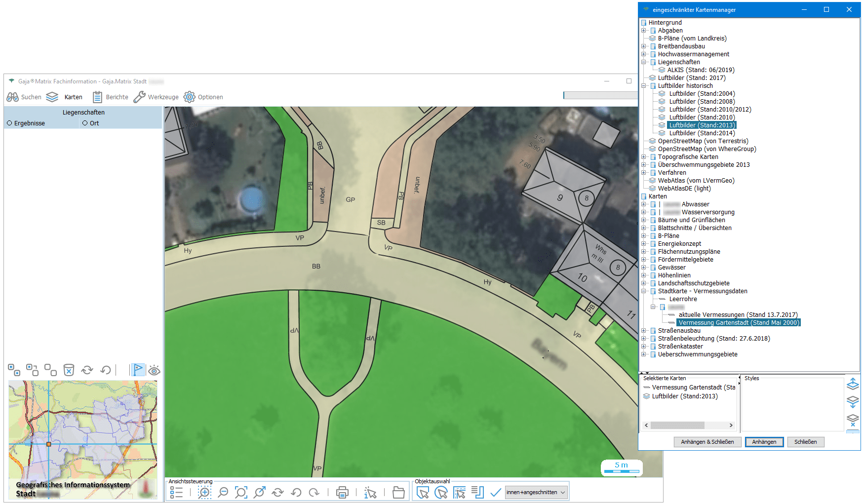Select the Ergebnisse radio button
This screenshot has height=504, width=863.
click(x=9, y=123)
